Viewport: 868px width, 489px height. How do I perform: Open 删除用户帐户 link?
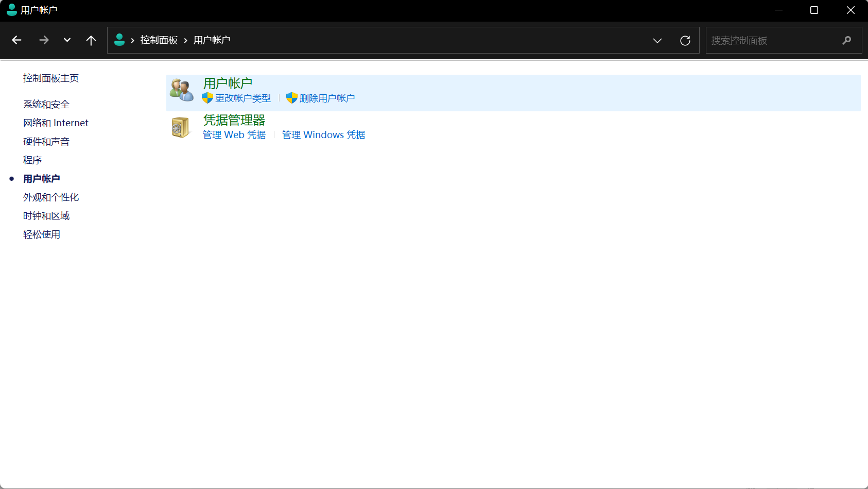click(x=327, y=98)
